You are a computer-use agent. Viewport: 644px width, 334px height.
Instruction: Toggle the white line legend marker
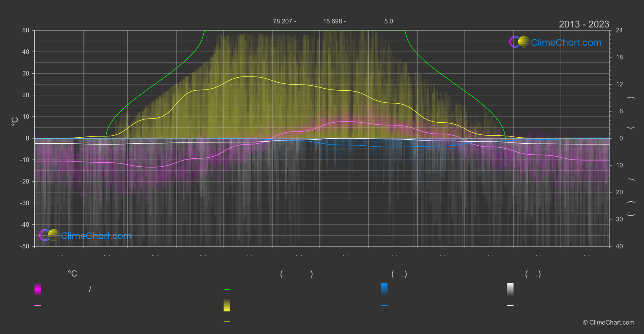[511, 306]
